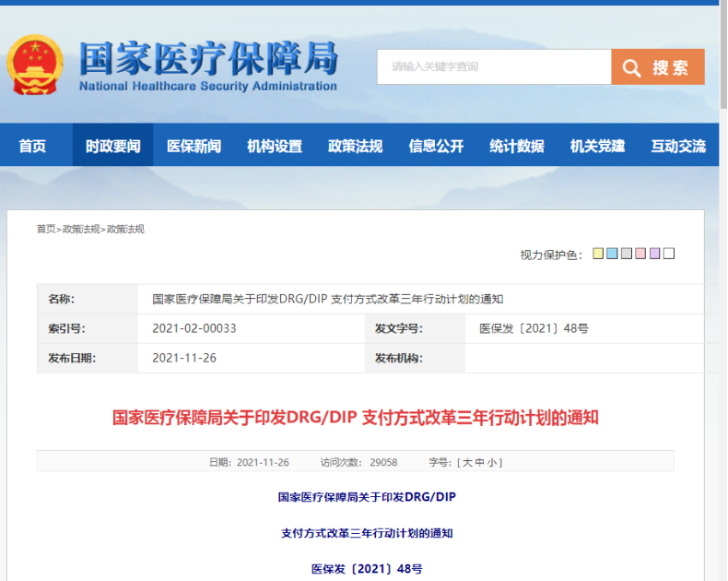Select the pink eye-protection color swatch
728x581 pixels.
tap(640, 254)
